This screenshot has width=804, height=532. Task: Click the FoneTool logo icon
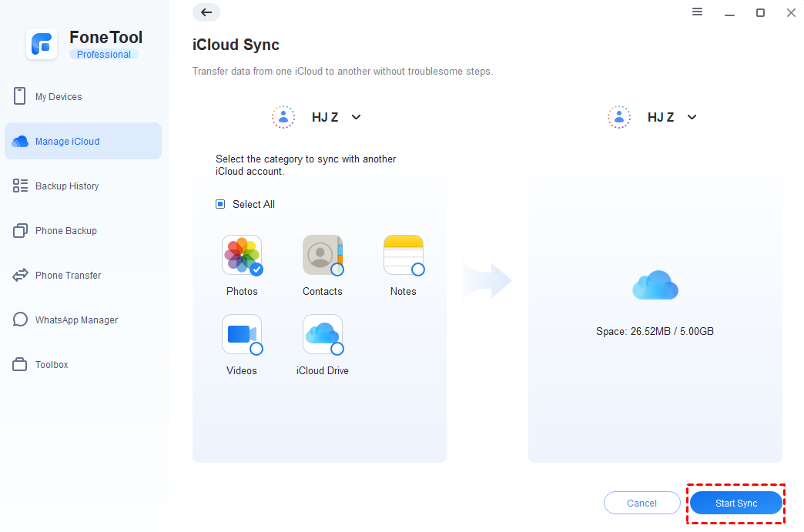click(x=42, y=44)
